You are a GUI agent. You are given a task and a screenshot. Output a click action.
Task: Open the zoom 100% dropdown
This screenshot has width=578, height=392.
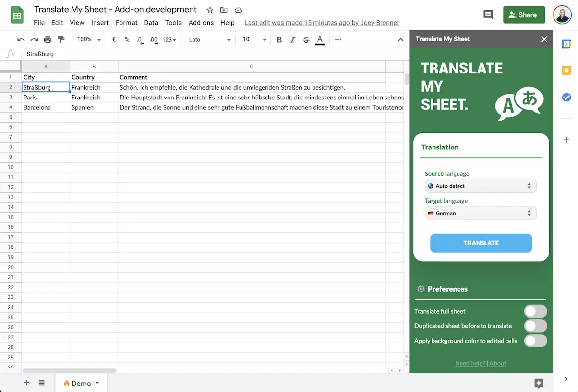(89, 40)
